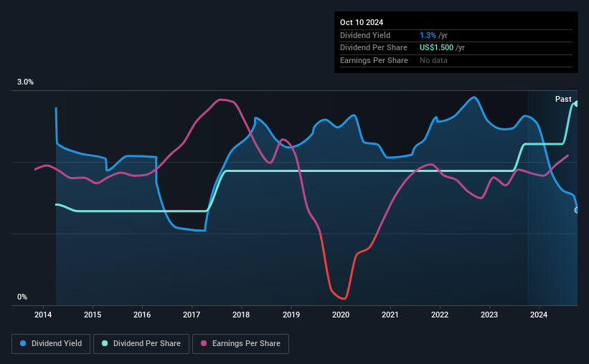
Task: Select the Dividend Yield endpoint marker at chart edge
Action: coord(576,210)
